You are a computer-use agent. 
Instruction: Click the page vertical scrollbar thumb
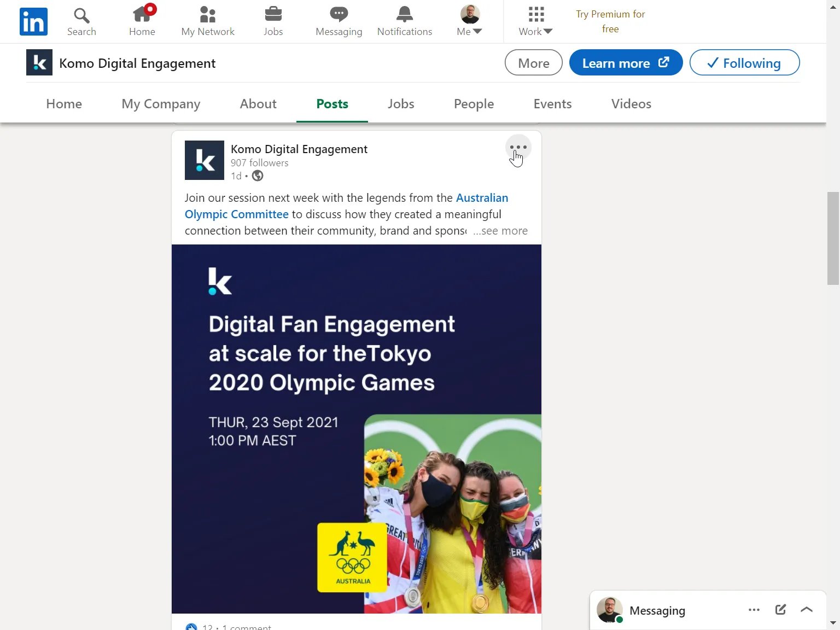tap(833, 238)
